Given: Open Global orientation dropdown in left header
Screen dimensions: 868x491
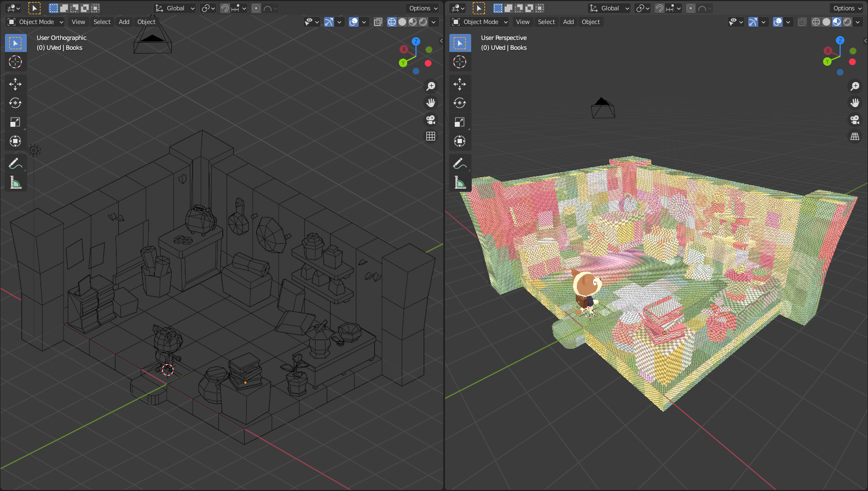Looking at the screenshot, I should [175, 8].
